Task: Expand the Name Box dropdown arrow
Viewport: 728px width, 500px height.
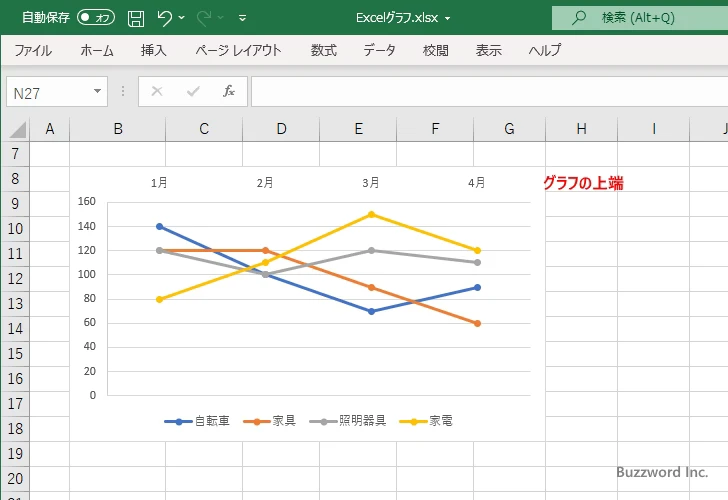Action: click(98, 91)
